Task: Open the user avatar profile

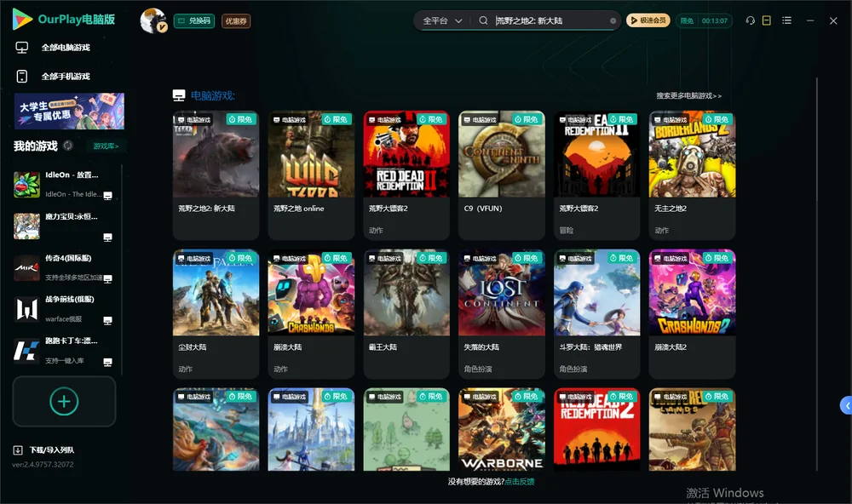Action: click(153, 20)
